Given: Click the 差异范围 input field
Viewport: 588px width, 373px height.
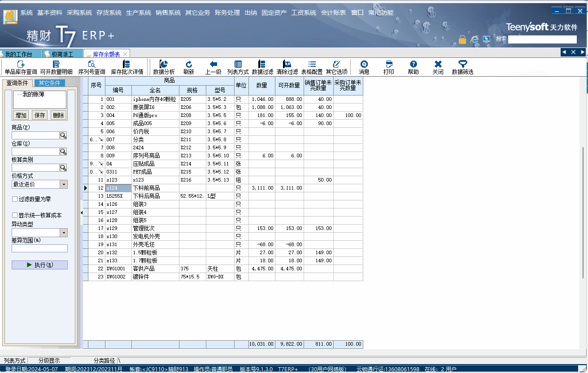Looking at the screenshot, I should click(x=39, y=248).
